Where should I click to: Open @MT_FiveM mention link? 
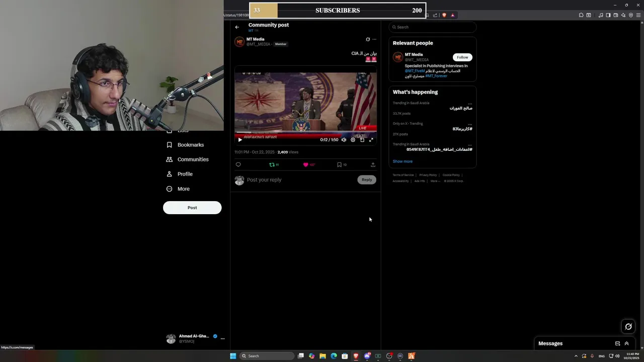(x=415, y=71)
